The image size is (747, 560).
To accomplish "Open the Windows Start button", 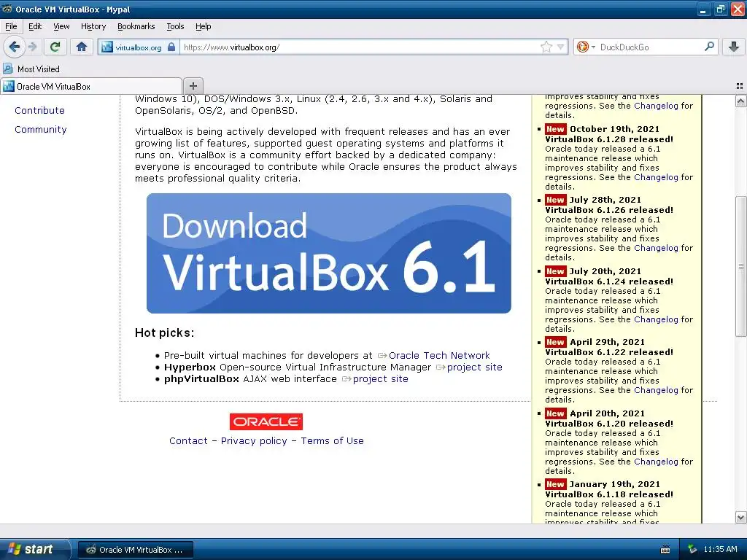I will [x=35, y=549].
